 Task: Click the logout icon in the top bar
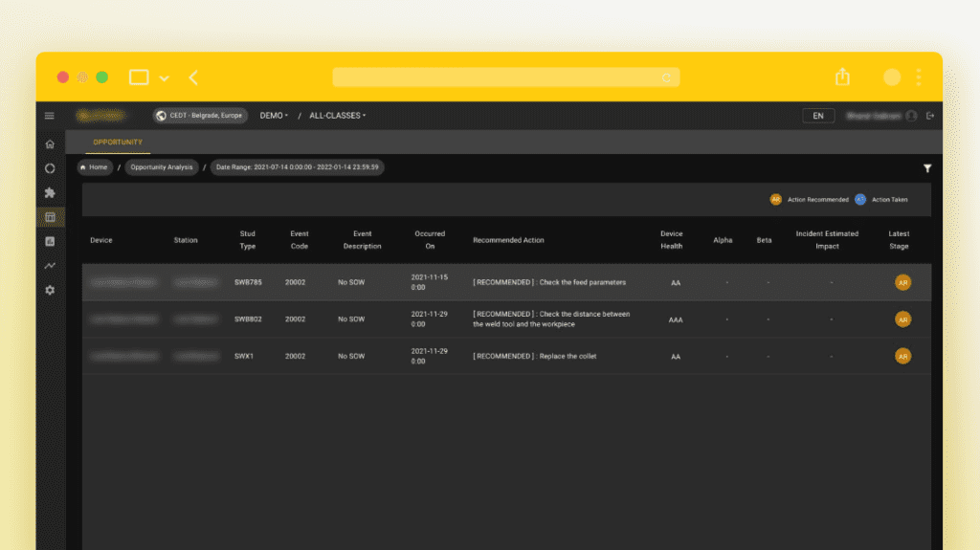tap(930, 116)
